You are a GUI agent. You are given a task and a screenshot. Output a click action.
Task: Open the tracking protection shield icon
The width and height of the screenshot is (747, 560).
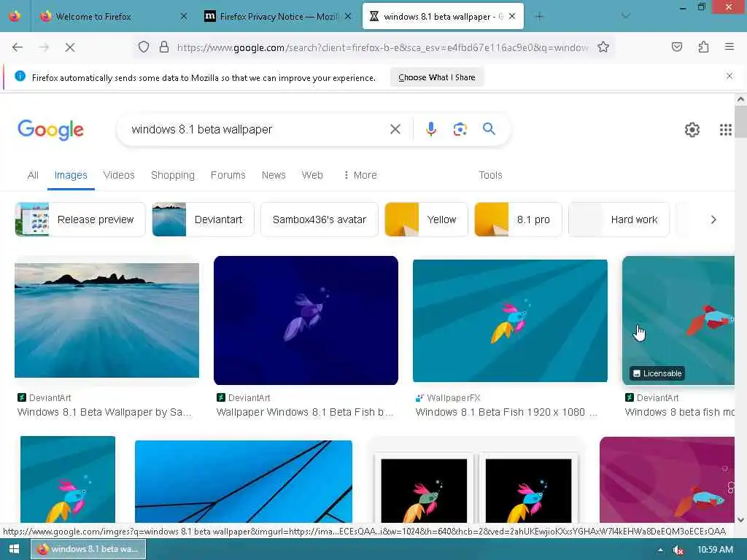pyautogui.click(x=144, y=47)
